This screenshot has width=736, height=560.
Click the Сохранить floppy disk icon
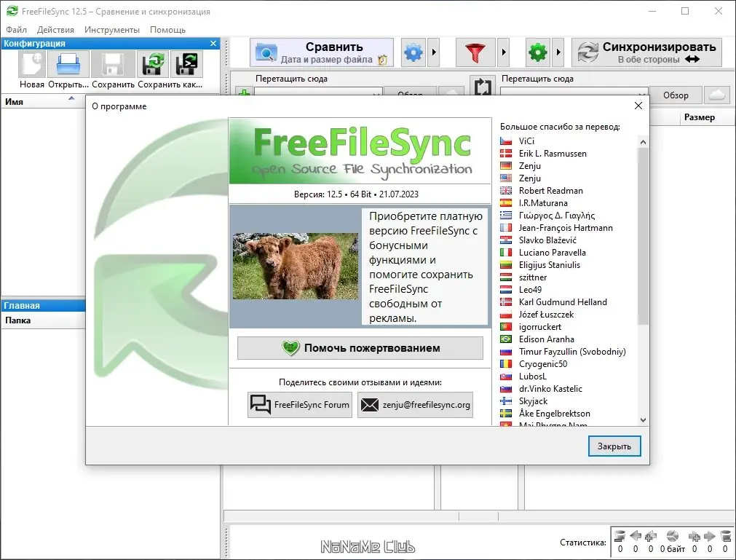[x=113, y=64]
